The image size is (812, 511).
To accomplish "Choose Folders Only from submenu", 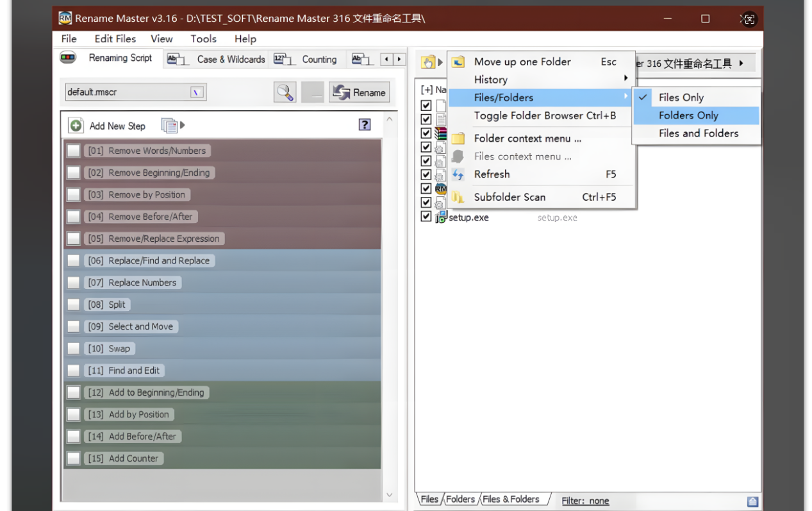I will click(x=696, y=115).
